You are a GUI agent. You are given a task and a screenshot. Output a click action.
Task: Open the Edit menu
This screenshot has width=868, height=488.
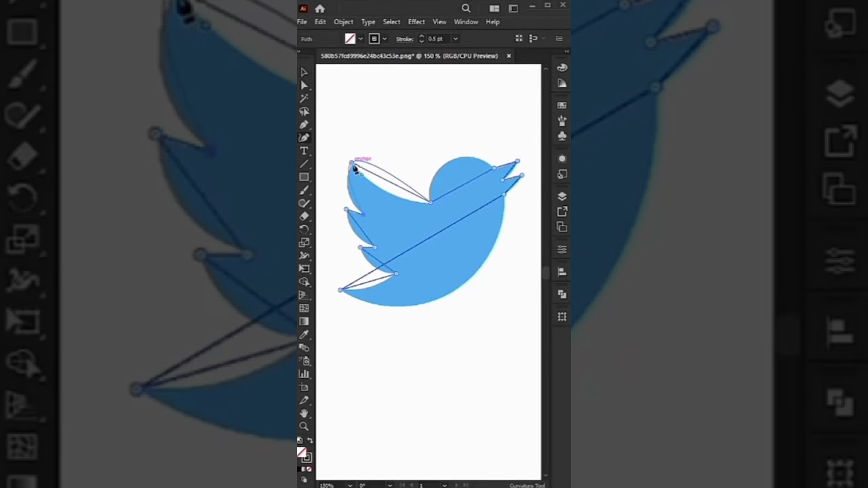[x=320, y=22]
